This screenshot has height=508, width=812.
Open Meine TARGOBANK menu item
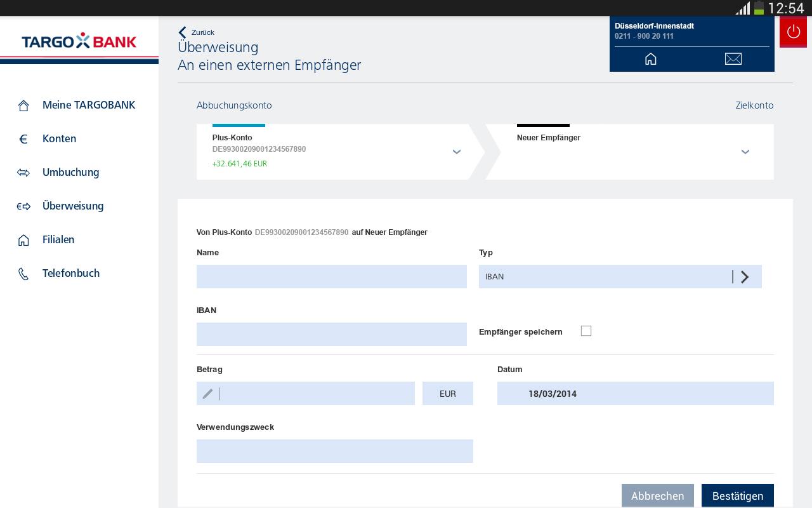(x=88, y=105)
